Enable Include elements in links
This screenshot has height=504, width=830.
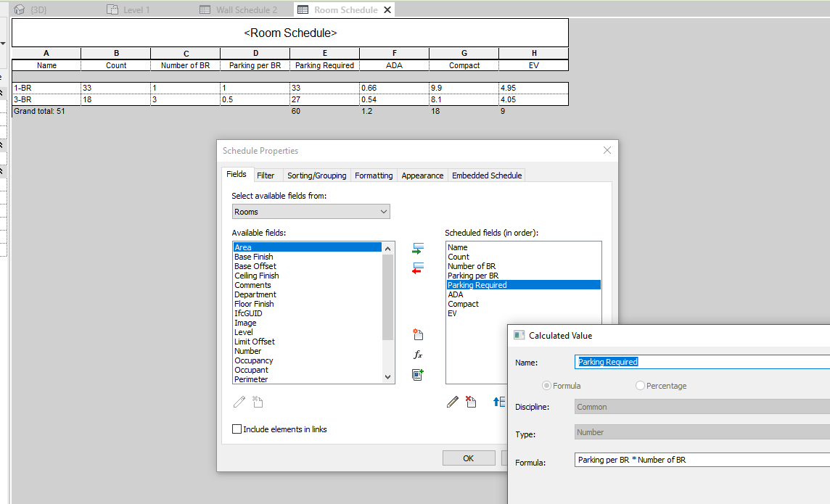237,429
